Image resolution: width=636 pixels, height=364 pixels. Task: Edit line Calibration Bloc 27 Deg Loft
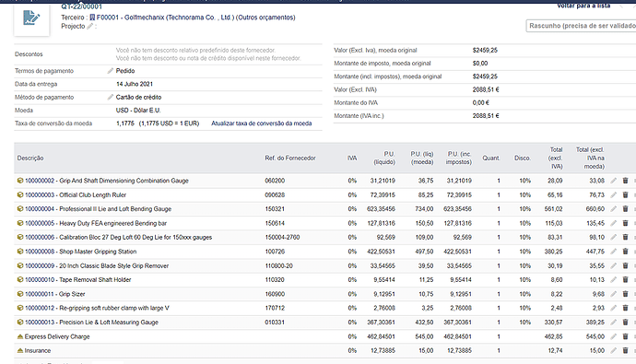coord(613,237)
